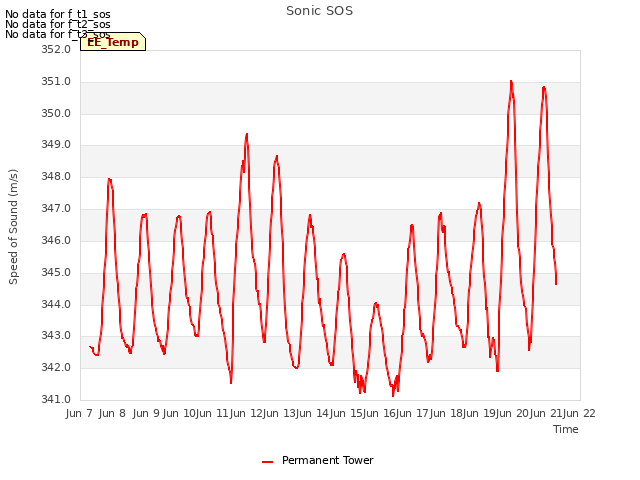
Task: Click the Time axis label
Action: pyautogui.click(x=566, y=429)
